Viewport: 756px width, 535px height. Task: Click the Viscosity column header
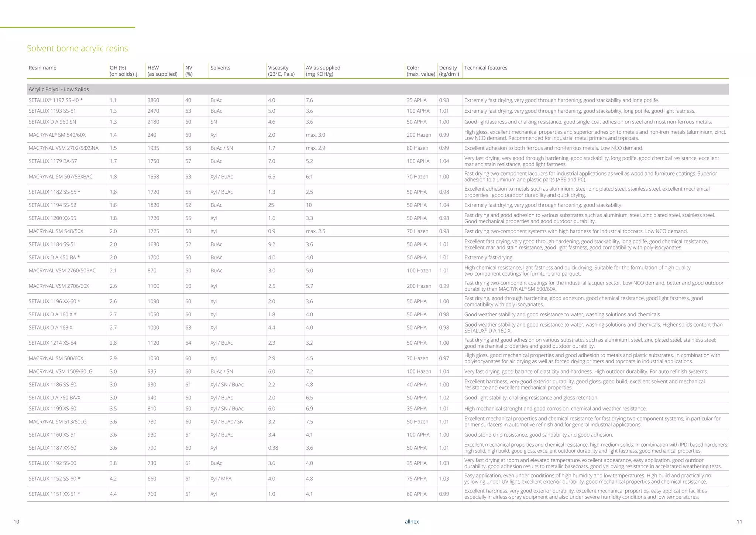click(x=281, y=71)
